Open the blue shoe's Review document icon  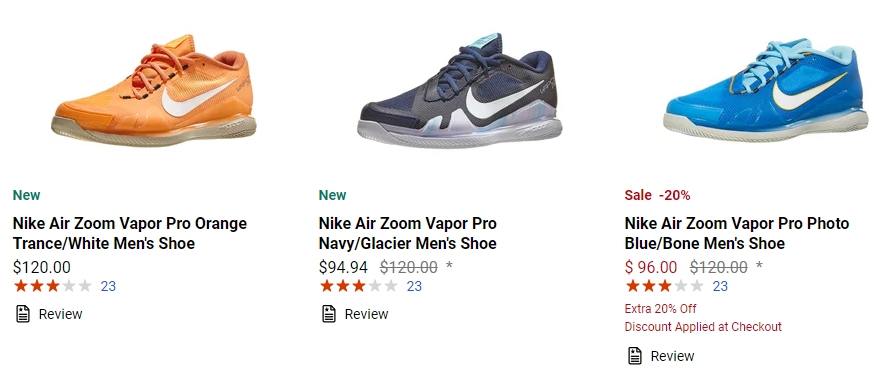[635, 356]
